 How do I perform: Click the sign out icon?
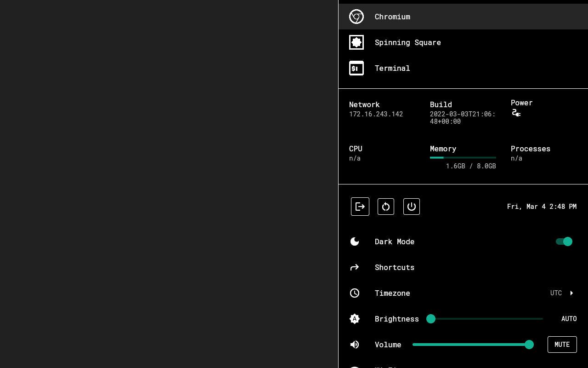coord(360,207)
